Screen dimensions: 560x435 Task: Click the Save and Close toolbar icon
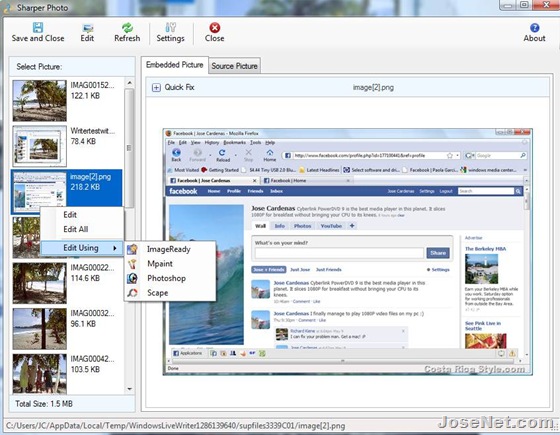pyautogui.click(x=38, y=28)
